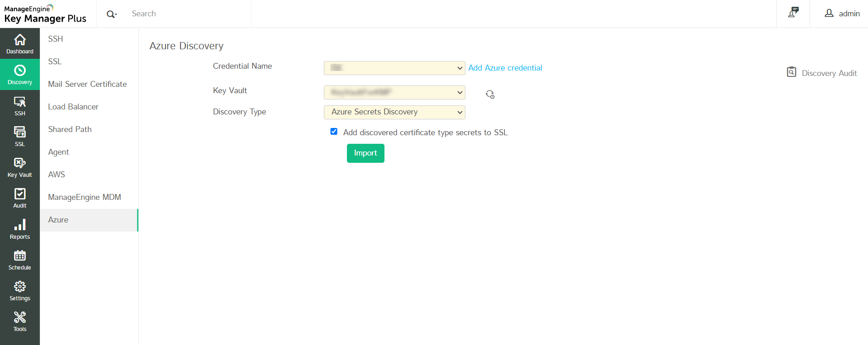
Task: Toggle 'Add discovered certificate type secrets to SSL' checkbox
Action: [x=334, y=132]
